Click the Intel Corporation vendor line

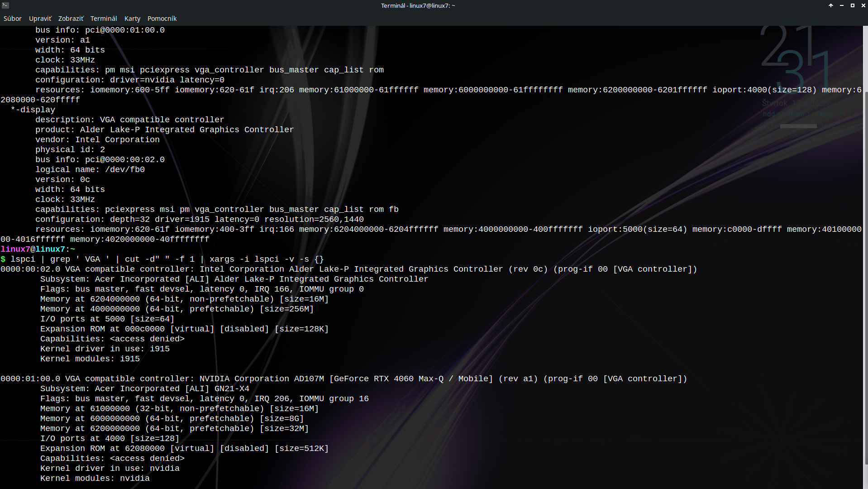[x=97, y=139]
